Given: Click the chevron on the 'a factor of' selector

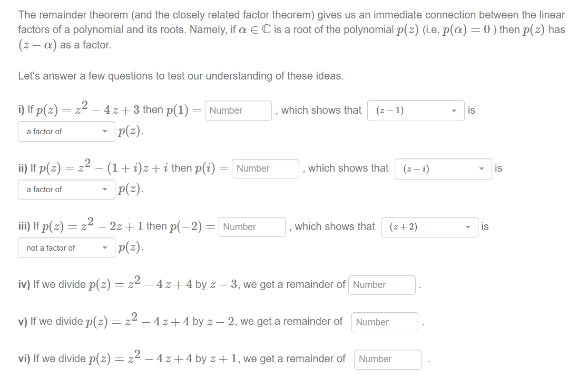Looking at the screenshot, I should (x=105, y=132).
